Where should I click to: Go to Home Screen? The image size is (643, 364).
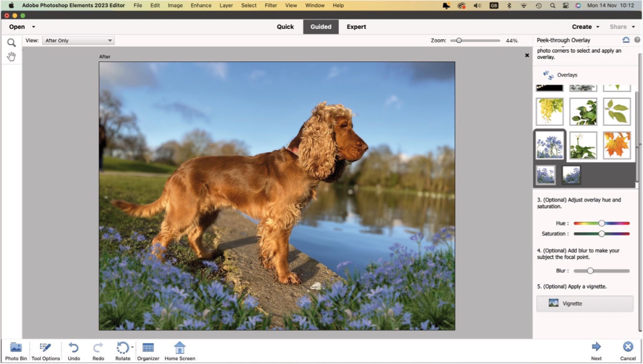(x=180, y=351)
